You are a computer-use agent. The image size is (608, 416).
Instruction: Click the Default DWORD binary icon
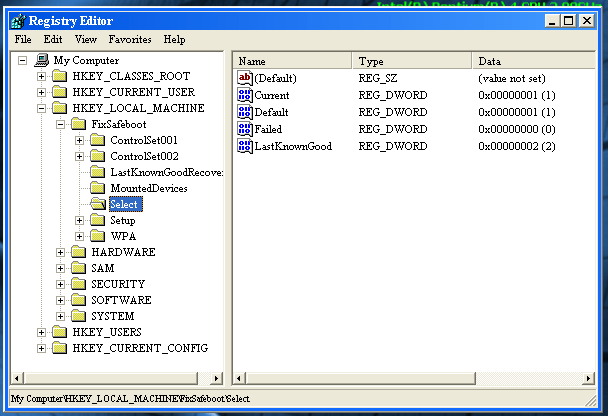(x=245, y=112)
